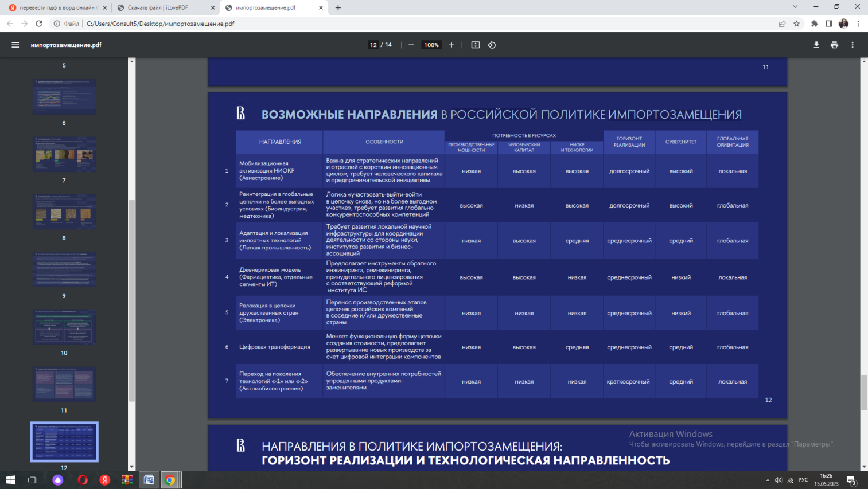Close the 'перевести пдф в ворд онлайн' tab
Viewport: 868px width, 489px height.
[105, 7]
